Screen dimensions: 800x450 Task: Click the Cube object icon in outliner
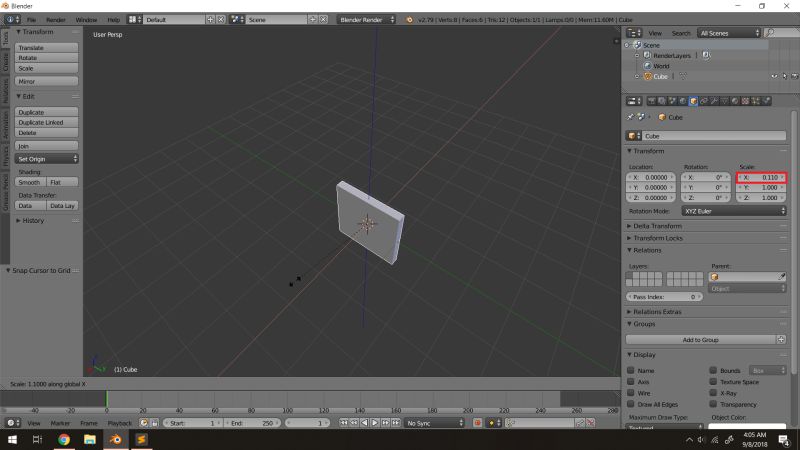[647, 76]
